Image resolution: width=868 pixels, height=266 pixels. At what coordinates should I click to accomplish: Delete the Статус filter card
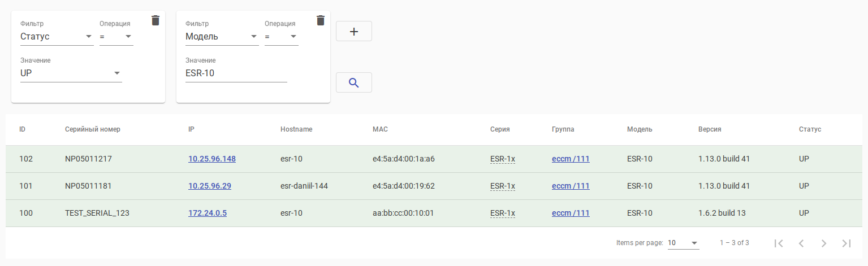click(x=156, y=20)
